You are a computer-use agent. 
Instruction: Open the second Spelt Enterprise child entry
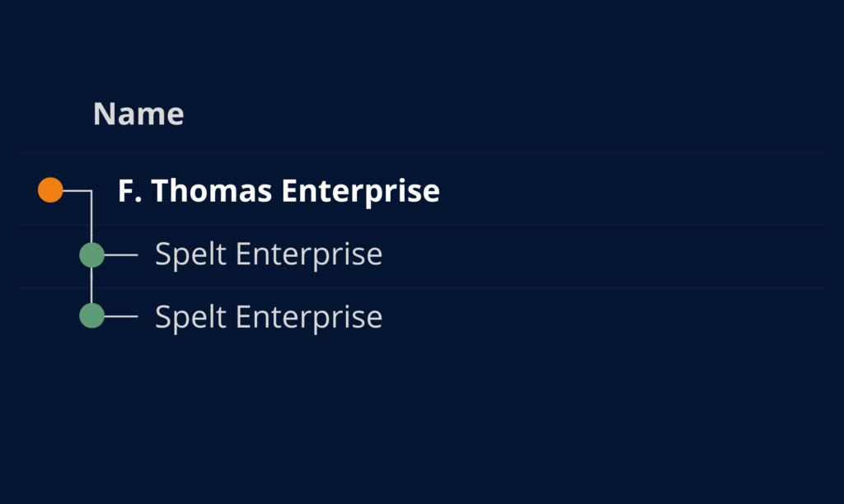point(269,316)
